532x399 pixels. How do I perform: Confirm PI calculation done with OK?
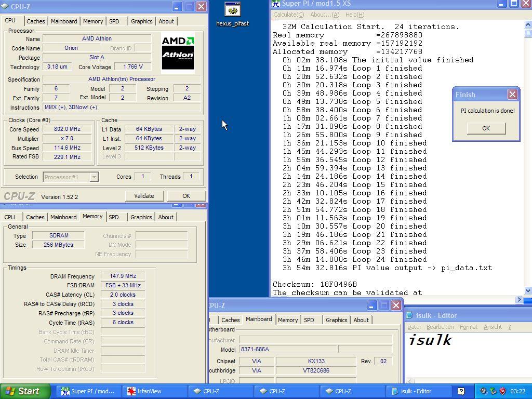click(486, 128)
